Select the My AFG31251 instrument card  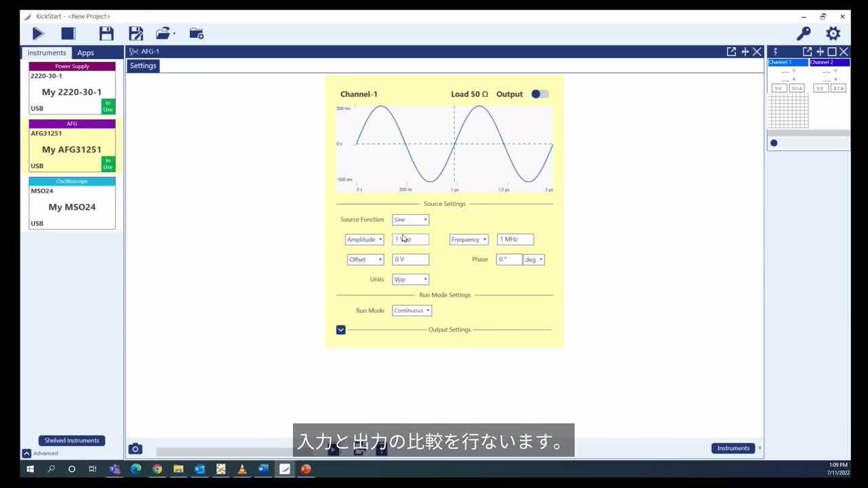point(72,146)
